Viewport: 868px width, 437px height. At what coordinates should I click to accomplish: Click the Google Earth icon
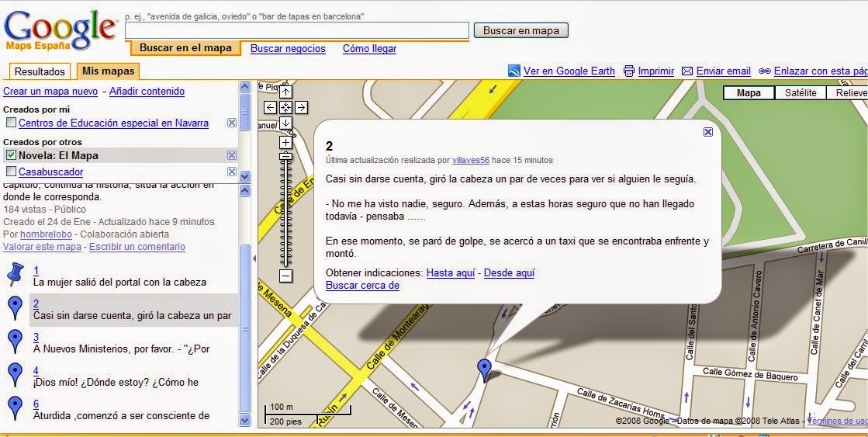pyautogui.click(x=514, y=71)
